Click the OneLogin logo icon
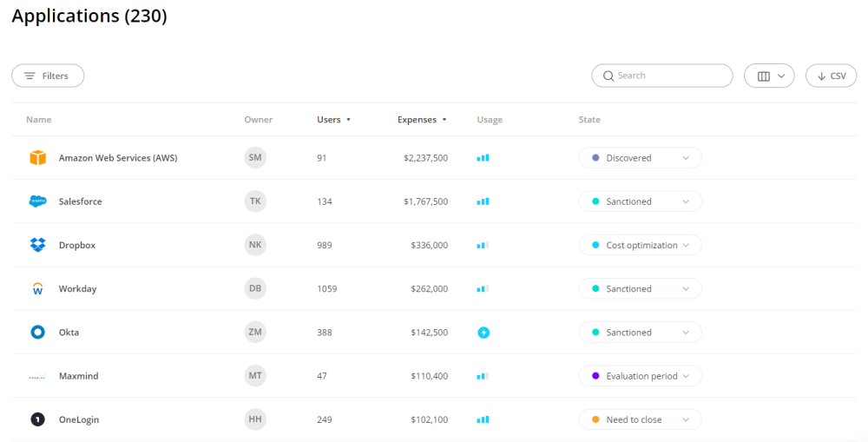This screenshot has width=868, height=442. (37, 419)
